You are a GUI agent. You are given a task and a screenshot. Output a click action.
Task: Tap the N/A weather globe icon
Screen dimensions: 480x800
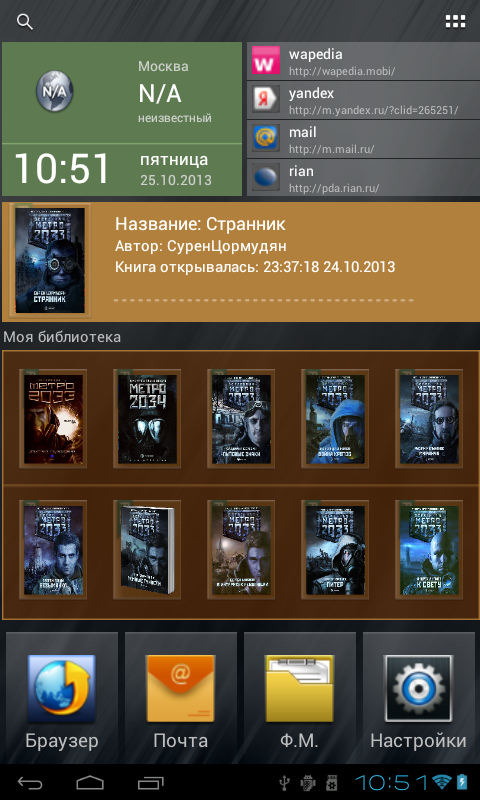tap(55, 92)
